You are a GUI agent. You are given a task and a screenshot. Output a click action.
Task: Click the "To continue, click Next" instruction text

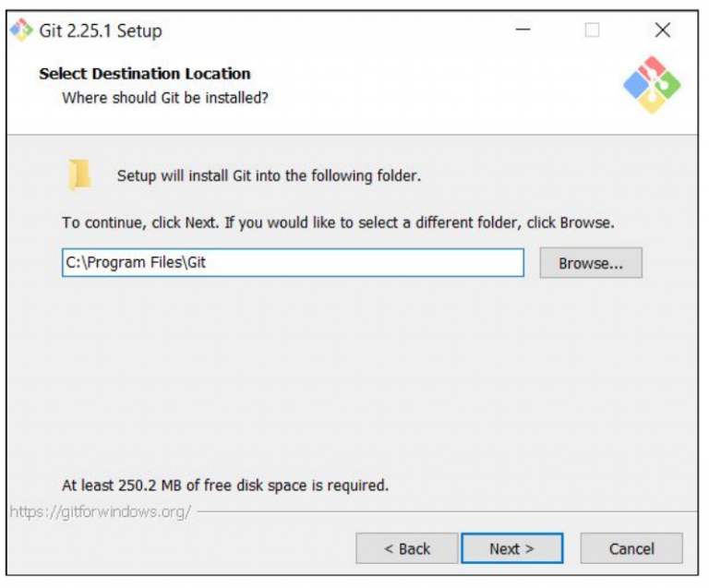click(338, 222)
